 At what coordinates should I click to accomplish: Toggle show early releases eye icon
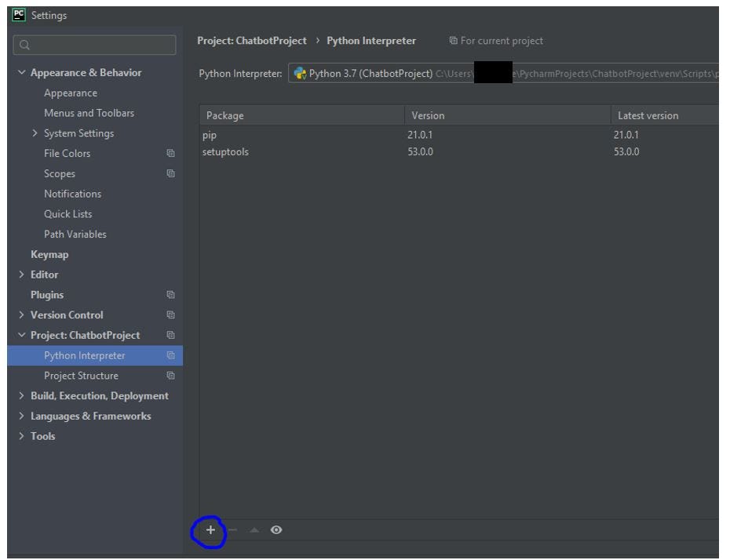[276, 529]
